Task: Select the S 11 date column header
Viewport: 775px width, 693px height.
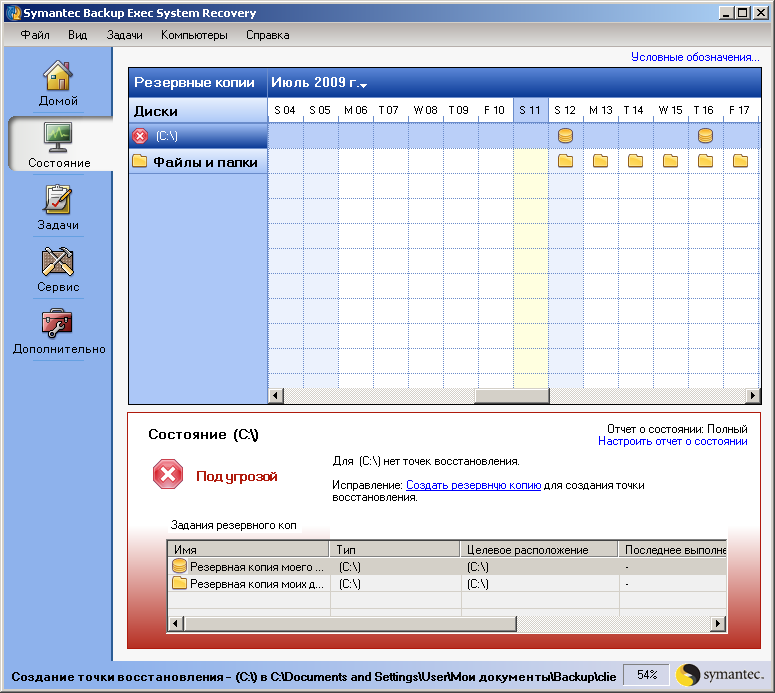Action: click(531, 110)
